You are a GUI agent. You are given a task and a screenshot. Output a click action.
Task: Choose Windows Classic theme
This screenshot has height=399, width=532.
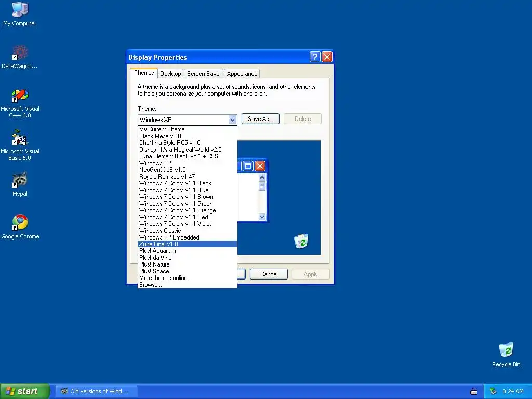coord(187,231)
